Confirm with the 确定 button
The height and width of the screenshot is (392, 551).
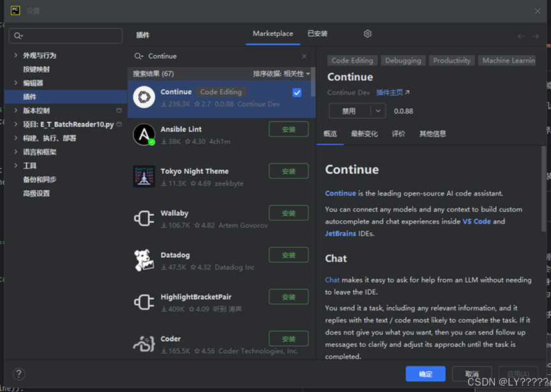click(426, 374)
